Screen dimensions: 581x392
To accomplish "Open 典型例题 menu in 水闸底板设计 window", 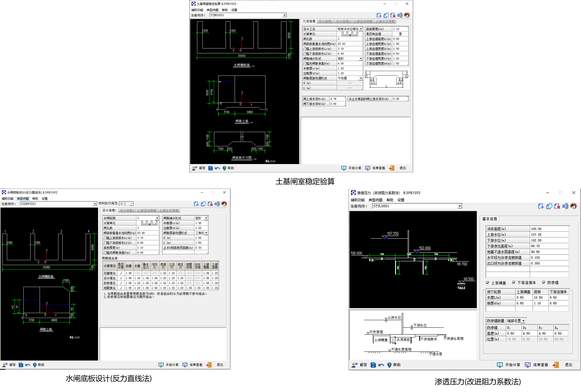I will [x=23, y=199].
